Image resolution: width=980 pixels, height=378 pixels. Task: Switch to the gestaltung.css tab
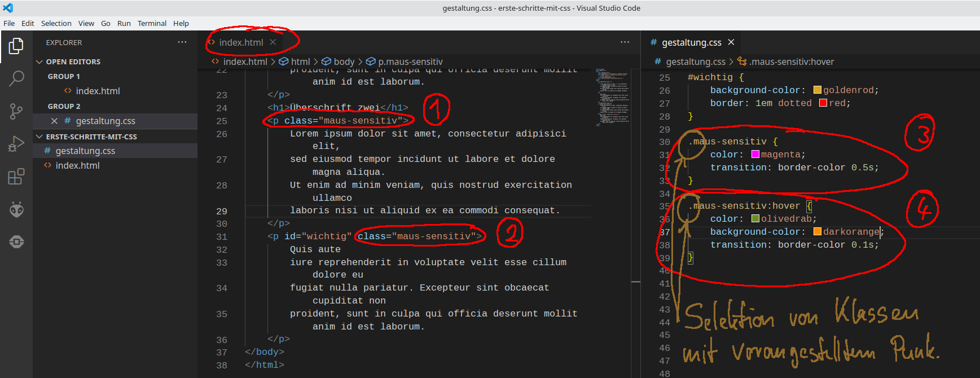pos(691,42)
